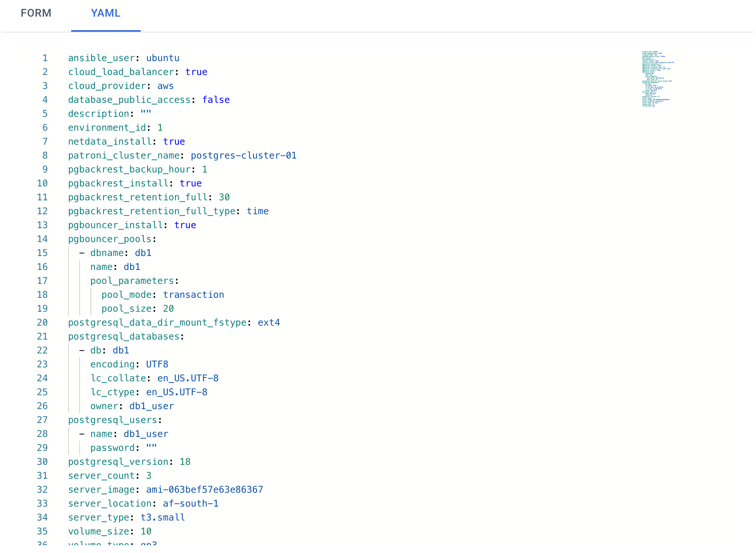
Task: Click the database_public_access false value
Action: click(216, 100)
